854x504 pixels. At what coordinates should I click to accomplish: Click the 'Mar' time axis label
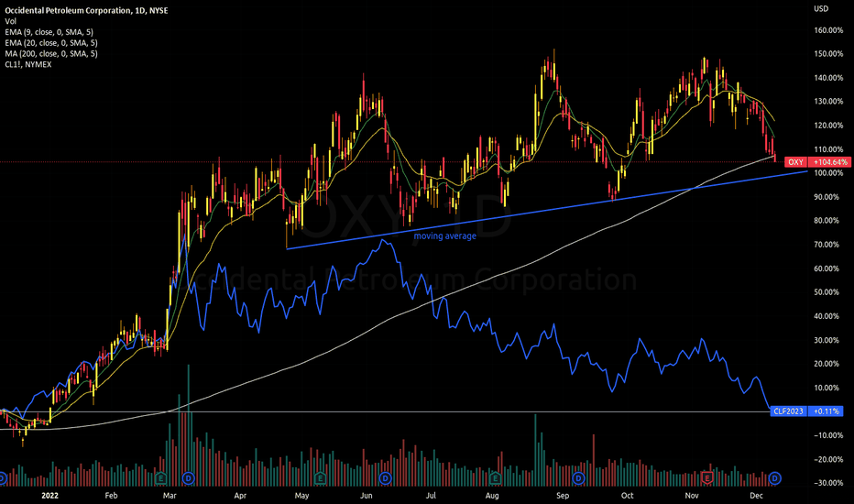pyautogui.click(x=170, y=495)
